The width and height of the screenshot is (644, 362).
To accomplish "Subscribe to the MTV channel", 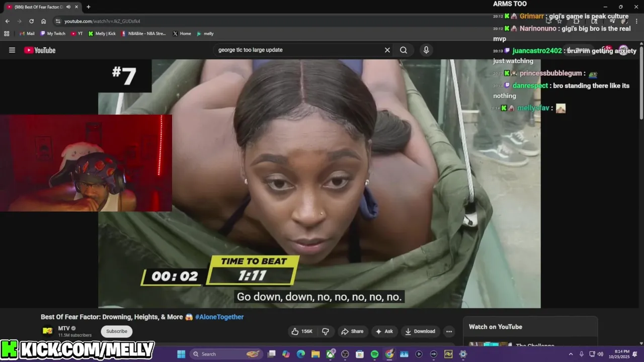I will (x=117, y=331).
